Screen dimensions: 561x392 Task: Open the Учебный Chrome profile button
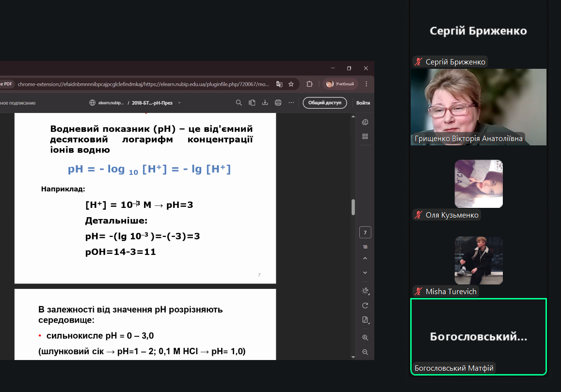[x=340, y=84]
